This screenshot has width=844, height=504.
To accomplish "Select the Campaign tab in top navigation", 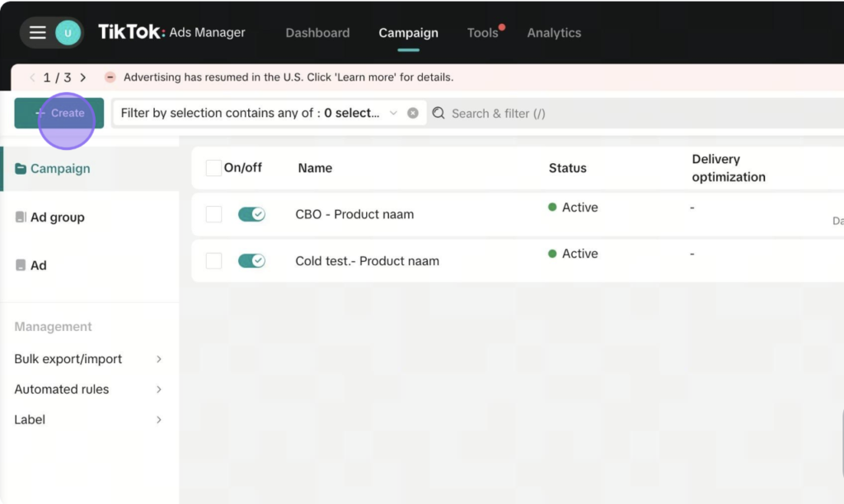I will [409, 33].
